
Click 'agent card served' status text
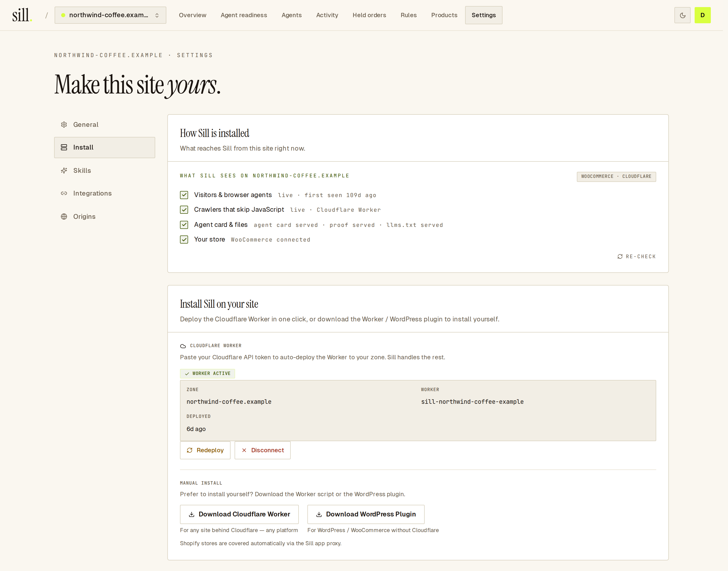pos(286,225)
